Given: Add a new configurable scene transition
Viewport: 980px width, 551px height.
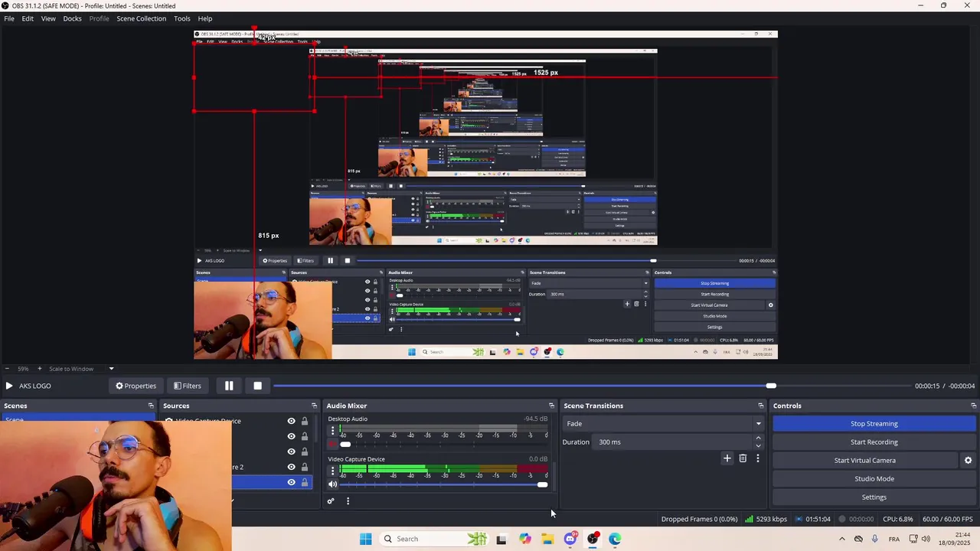Looking at the screenshot, I should coord(727,458).
